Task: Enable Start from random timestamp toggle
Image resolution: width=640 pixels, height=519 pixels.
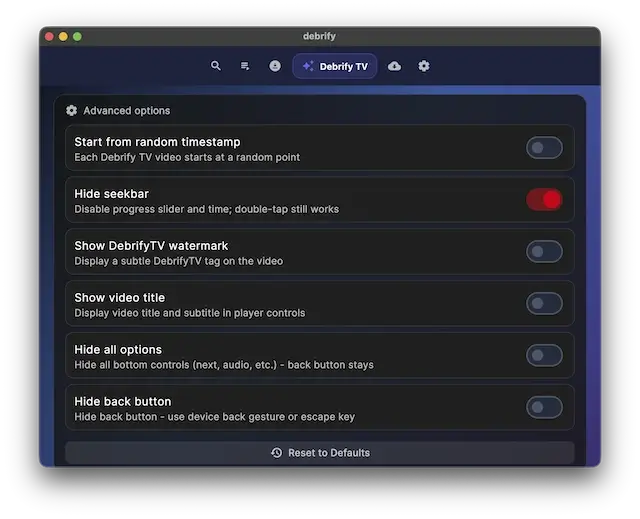Action: coord(544,148)
